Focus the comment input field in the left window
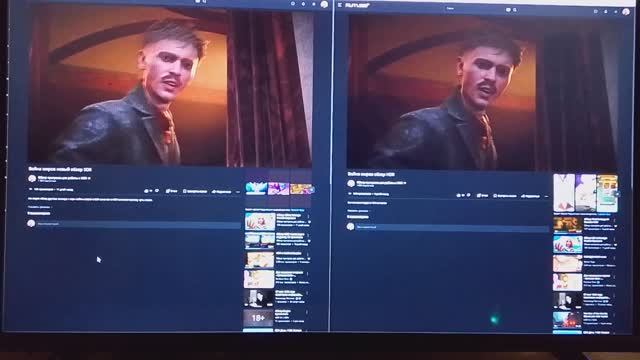Viewport: 640px width, 360px height. tap(138, 224)
